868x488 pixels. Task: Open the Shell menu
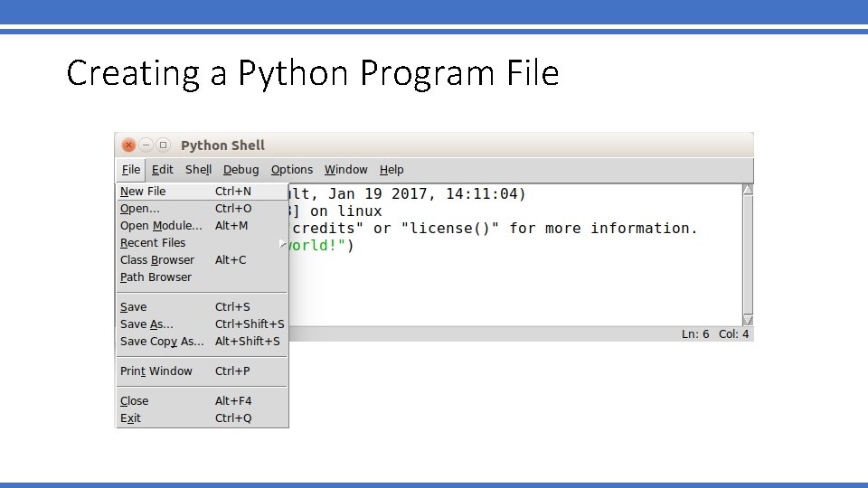198,170
